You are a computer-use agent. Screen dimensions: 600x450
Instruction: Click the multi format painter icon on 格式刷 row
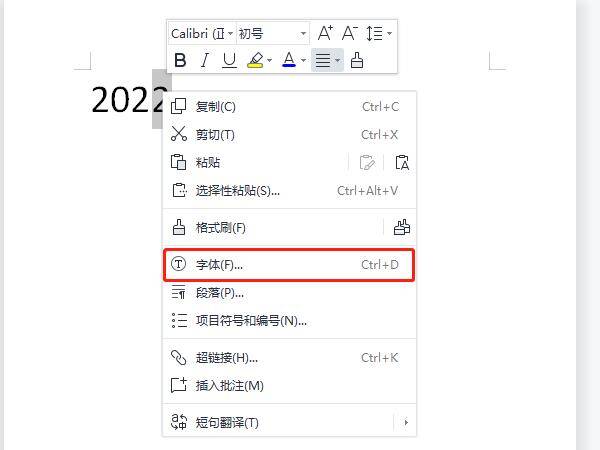click(402, 228)
